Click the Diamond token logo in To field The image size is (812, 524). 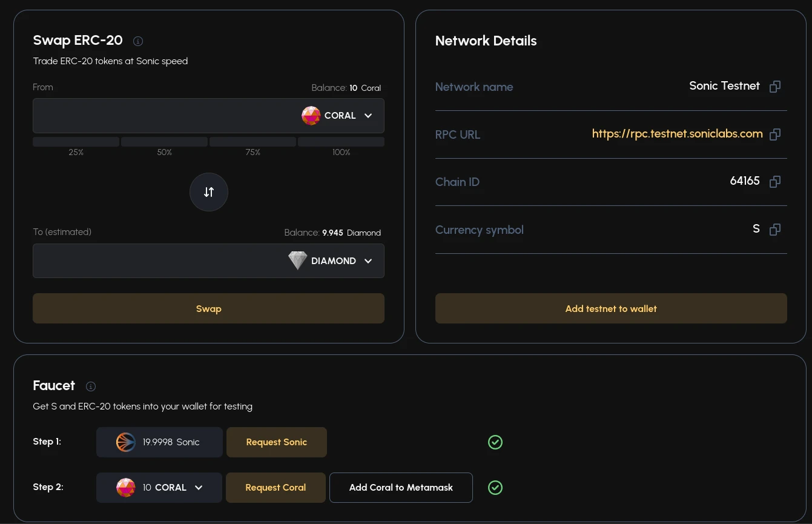pyautogui.click(x=297, y=261)
